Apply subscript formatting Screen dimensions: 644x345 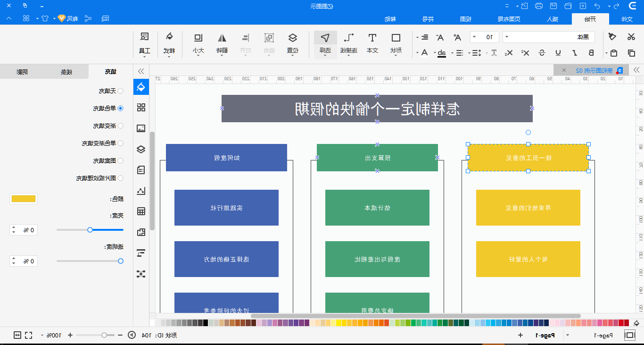point(509,53)
